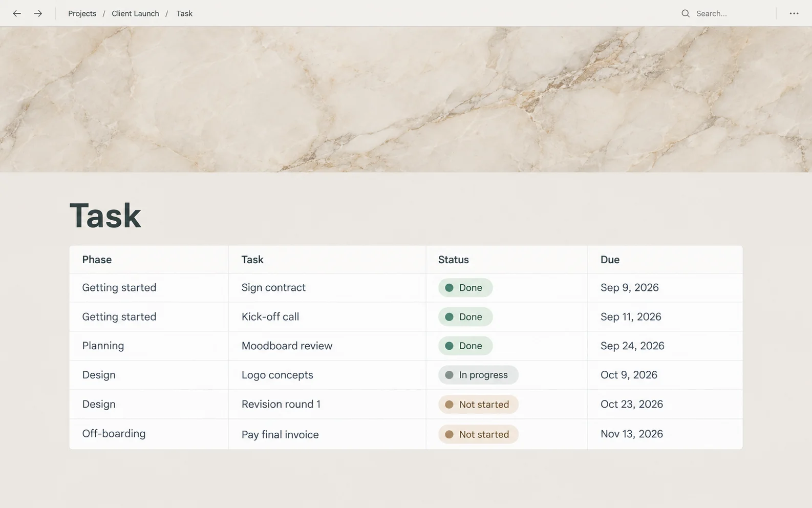812x508 pixels.
Task: Click Getting started in Sign contract row
Action: pyautogui.click(x=119, y=288)
